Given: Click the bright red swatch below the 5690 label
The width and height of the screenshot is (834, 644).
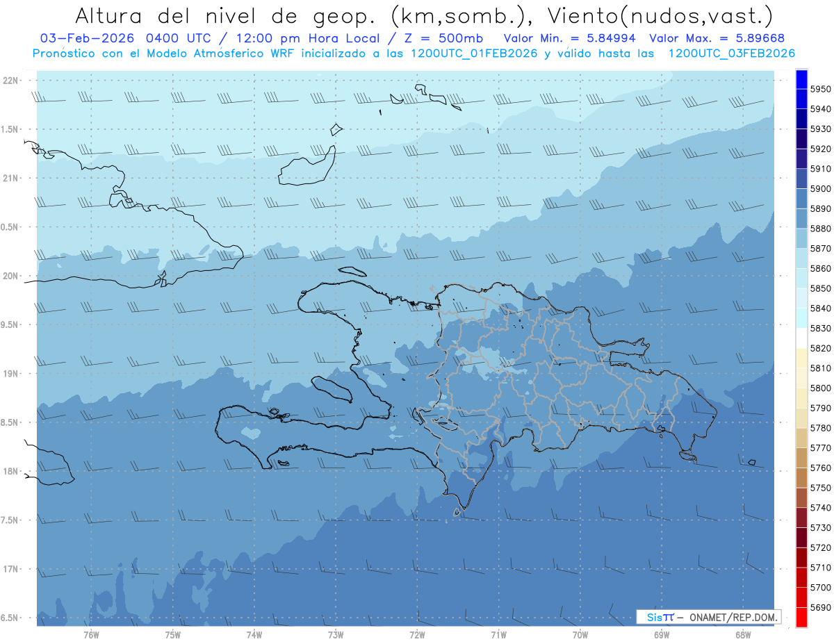Looking at the screenshot, I should point(801,616).
